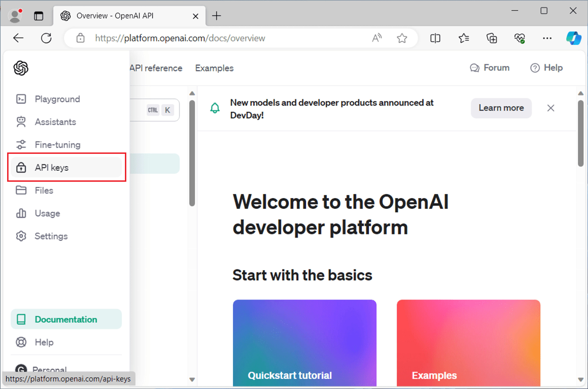
Task: Click the address bar URL
Action: tap(180, 38)
